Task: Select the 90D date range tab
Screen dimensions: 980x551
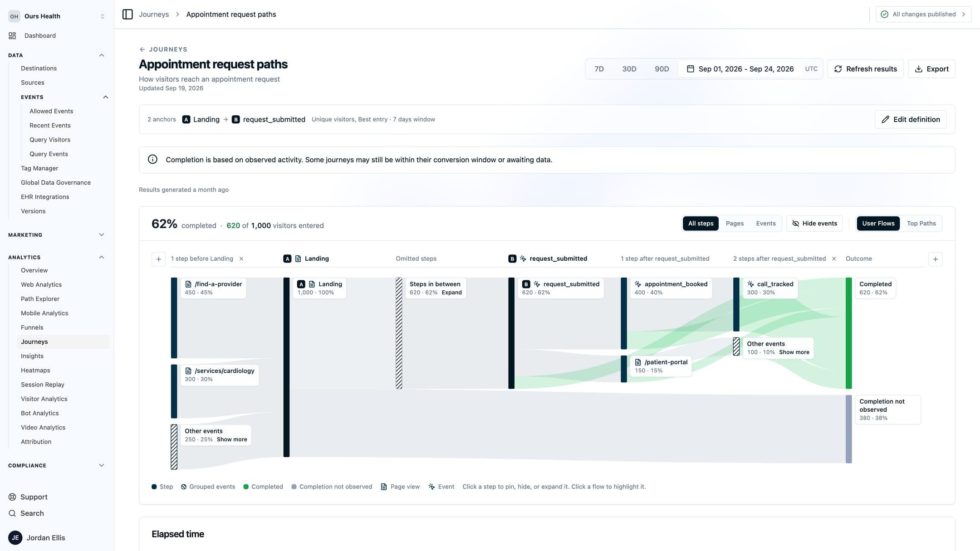Action: coord(661,69)
